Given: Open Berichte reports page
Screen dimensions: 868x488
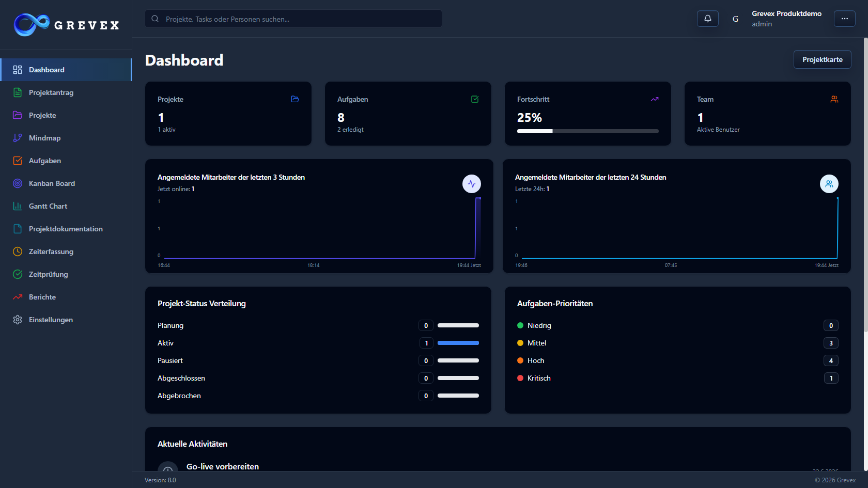Looking at the screenshot, I should pos(66,297).
